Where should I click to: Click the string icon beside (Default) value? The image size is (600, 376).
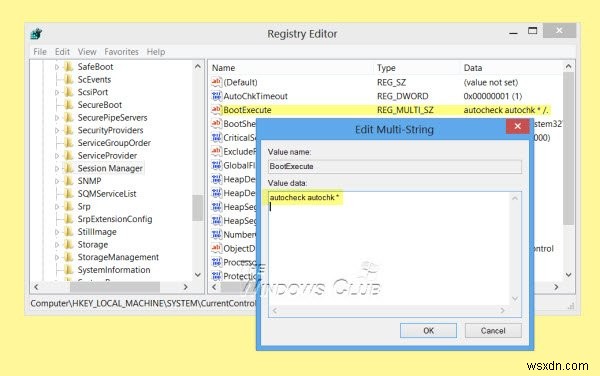(217, 82)
